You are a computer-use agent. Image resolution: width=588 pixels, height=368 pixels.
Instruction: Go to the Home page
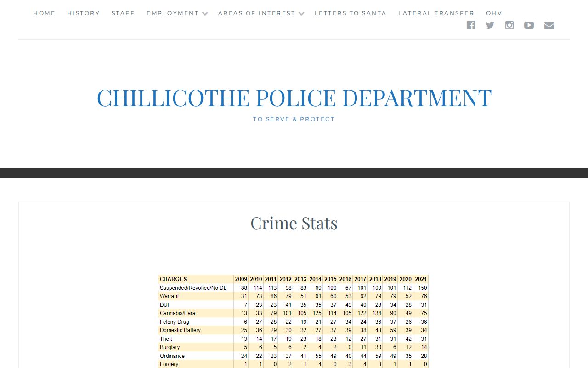coord(44,13)
